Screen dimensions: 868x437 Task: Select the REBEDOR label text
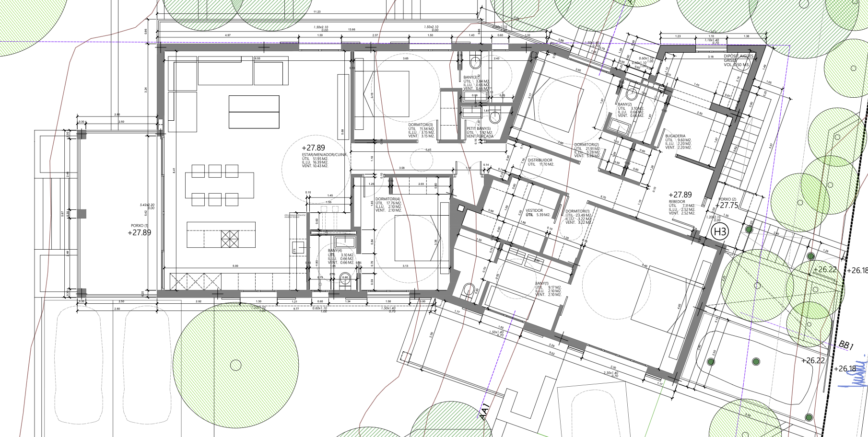677,202
